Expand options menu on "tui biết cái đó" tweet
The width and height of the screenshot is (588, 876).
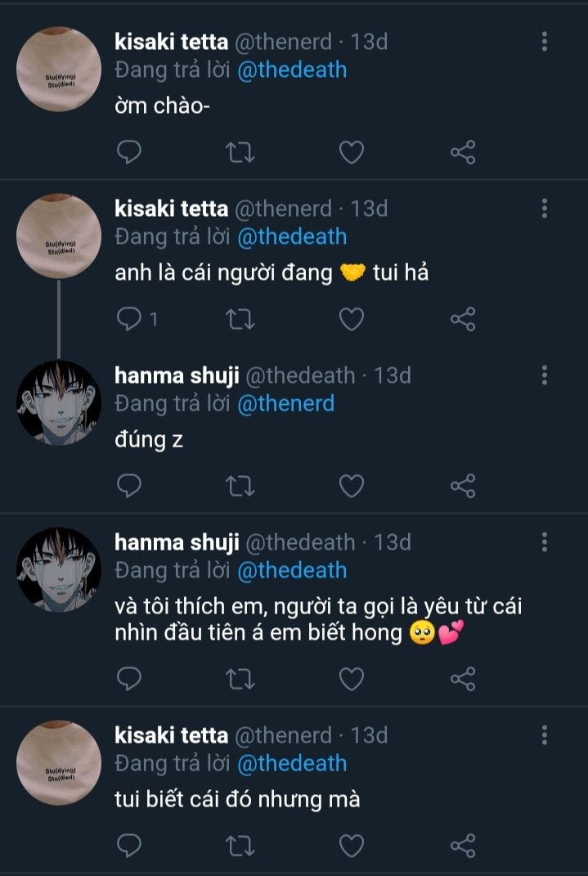[545, 734]
